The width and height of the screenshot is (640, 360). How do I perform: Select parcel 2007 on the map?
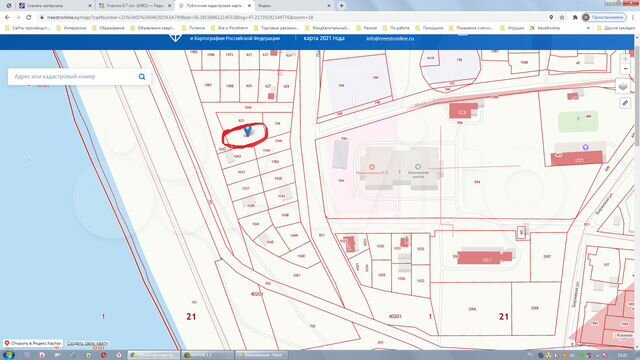pos(547,256)
